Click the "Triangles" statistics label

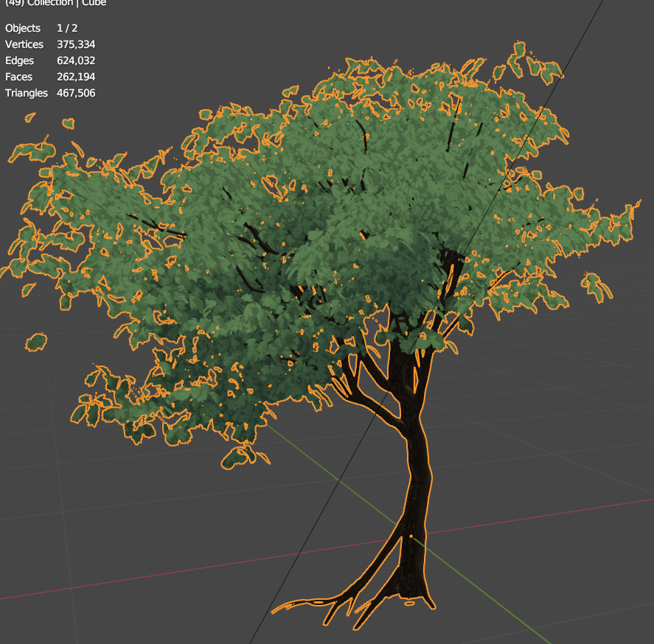[27, 93]
